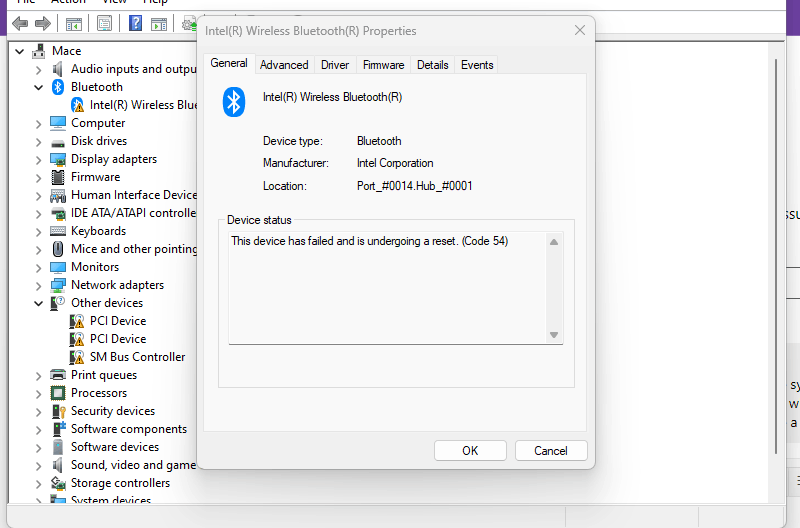Expand the Display adapters chevron
This screenshot has height=528, width=800.
[39, 160]
